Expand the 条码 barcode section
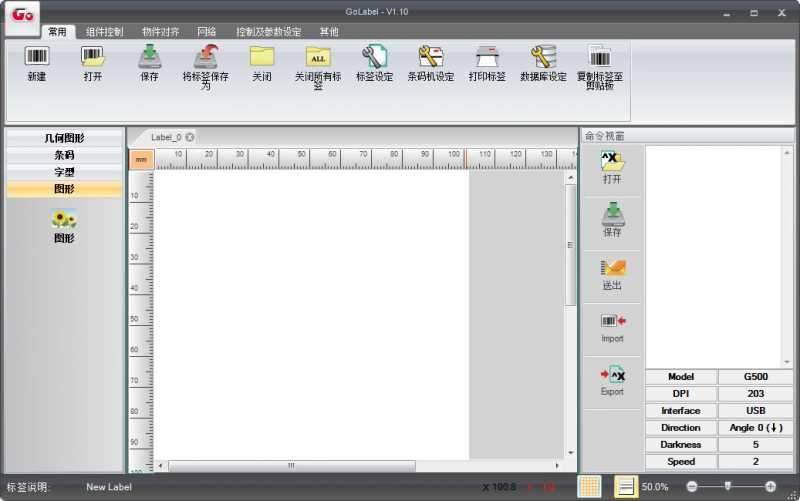The height and width of the screenshot is (501, 800). [x=64, y=155]
